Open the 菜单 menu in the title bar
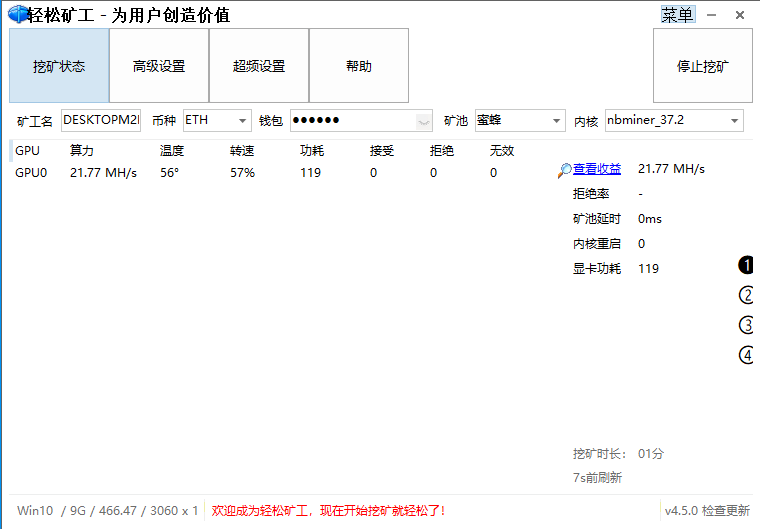The image size is (760, 529). tap(678, 15)
